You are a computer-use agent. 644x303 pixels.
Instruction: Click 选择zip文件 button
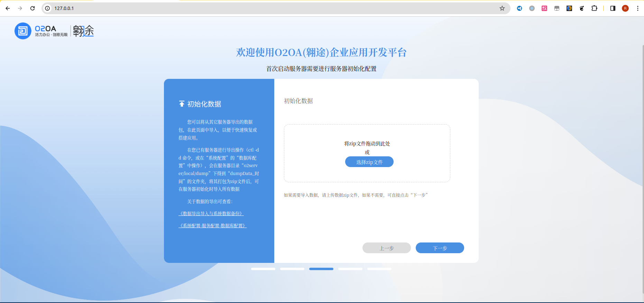point(369,162)
